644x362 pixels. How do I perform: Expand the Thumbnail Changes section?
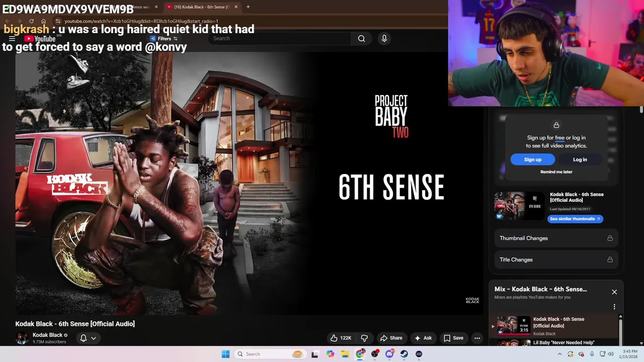(x=556, y=238)
